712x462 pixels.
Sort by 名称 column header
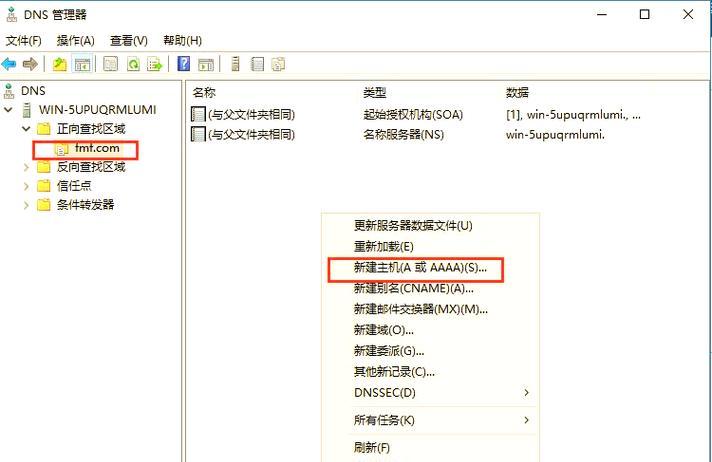(204, 93)
